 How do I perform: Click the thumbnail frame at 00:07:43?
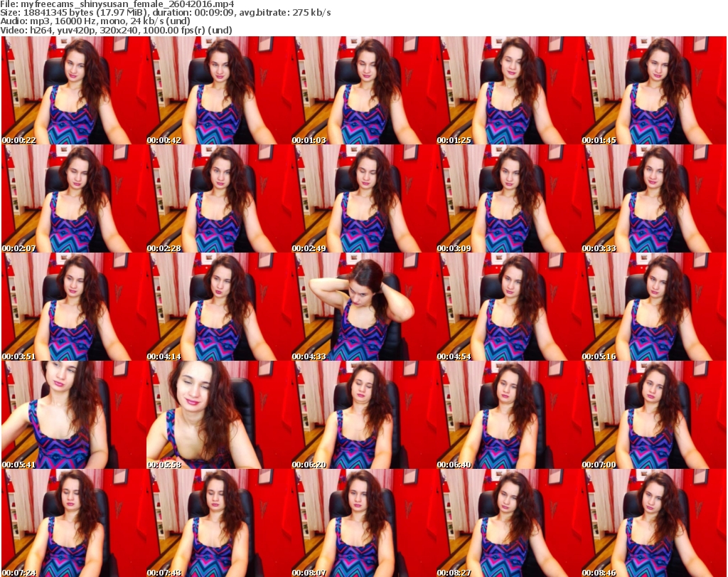tap(219, 523)
